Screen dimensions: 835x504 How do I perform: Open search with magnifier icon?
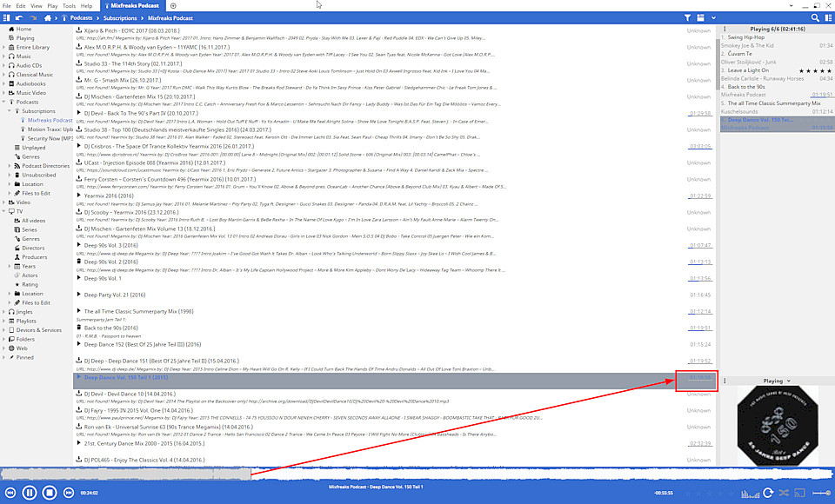[815, 17]
